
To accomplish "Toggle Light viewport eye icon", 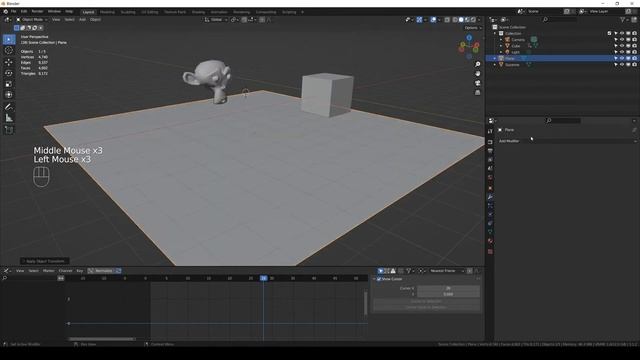I will tap(622, 52).
